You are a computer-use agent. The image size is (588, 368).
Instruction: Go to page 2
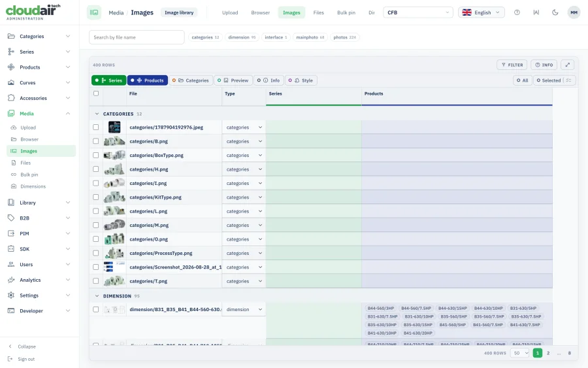(548, 353)
